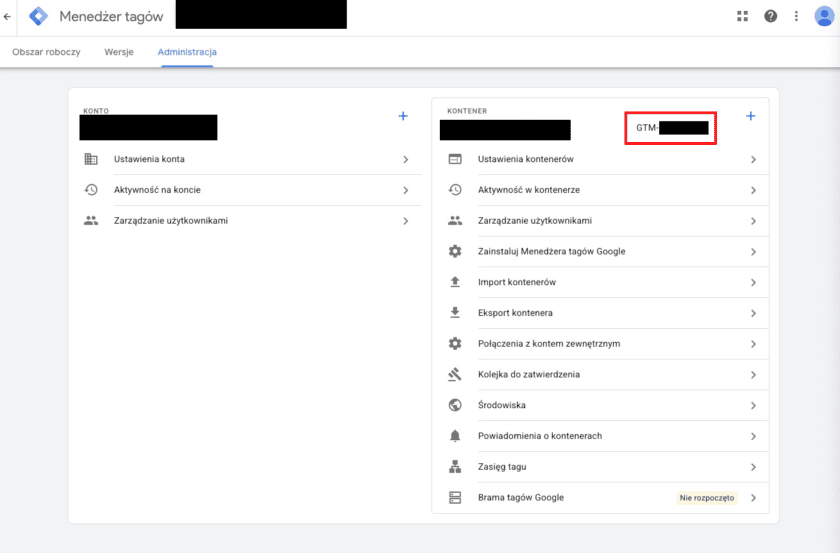Create new container with plus icon in Kontener
The image size is (840, 553).
(x=751, y=116)
